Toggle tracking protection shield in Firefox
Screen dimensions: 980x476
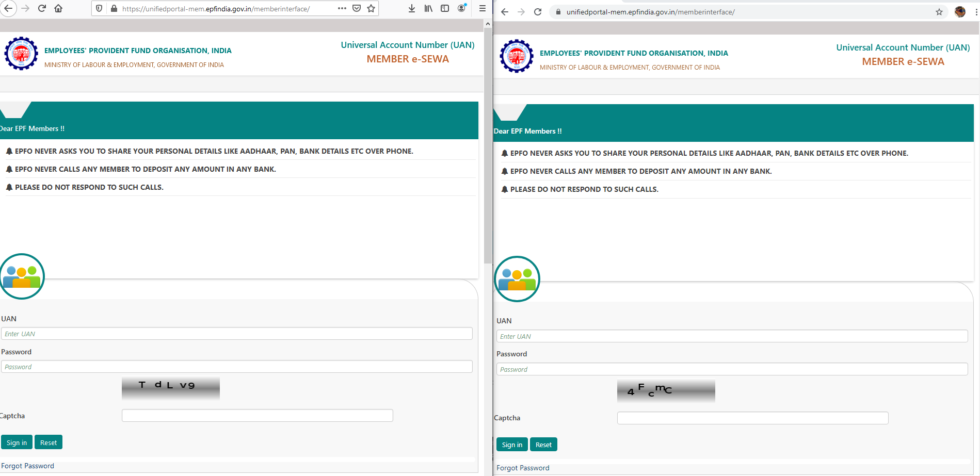pyautogui.click(x=98, y=8)
